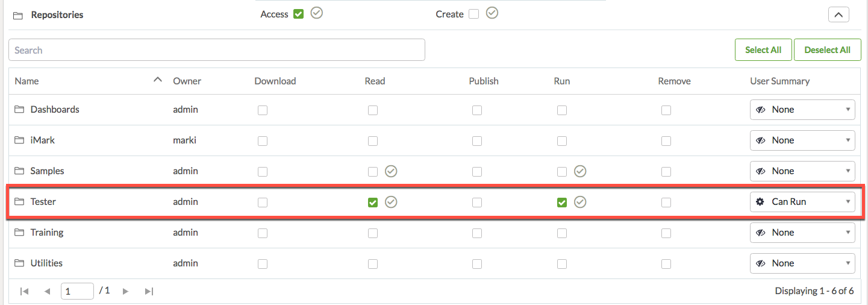
Task: Click the circled check icon beside Access
Action: pyautogui.click(x=317, y=13)
